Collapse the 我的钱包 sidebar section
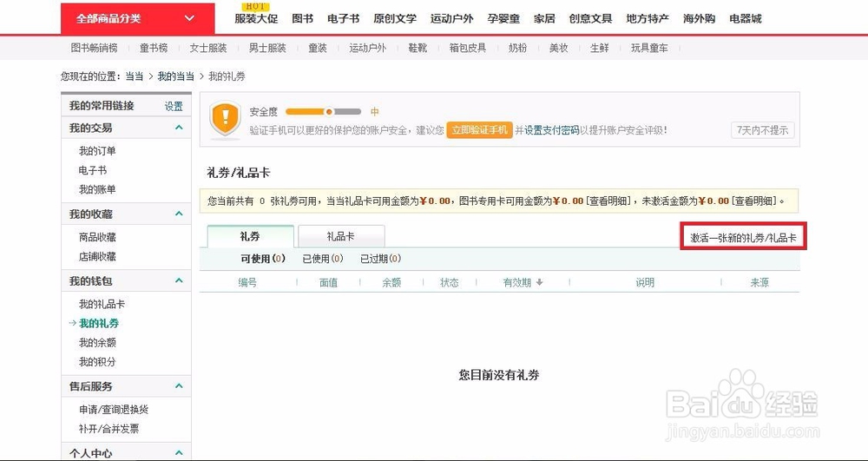Screen dimensions: 868x461 [x=179, y=280]
